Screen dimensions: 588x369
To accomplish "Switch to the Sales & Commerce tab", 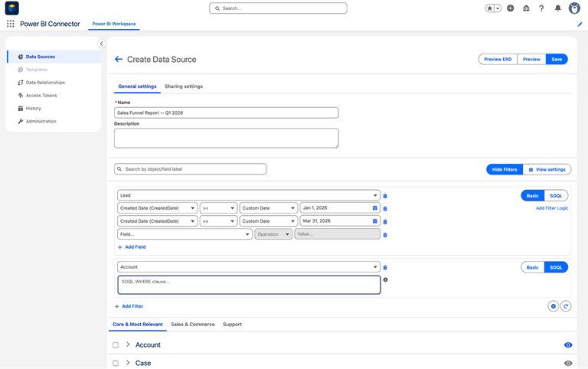I will click(x=193, y=325).
